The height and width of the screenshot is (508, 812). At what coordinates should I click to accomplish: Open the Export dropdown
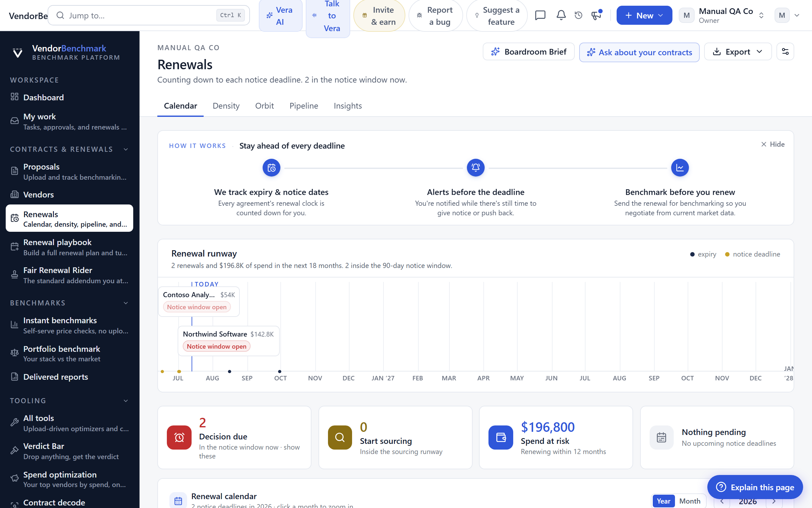[737, 52]
